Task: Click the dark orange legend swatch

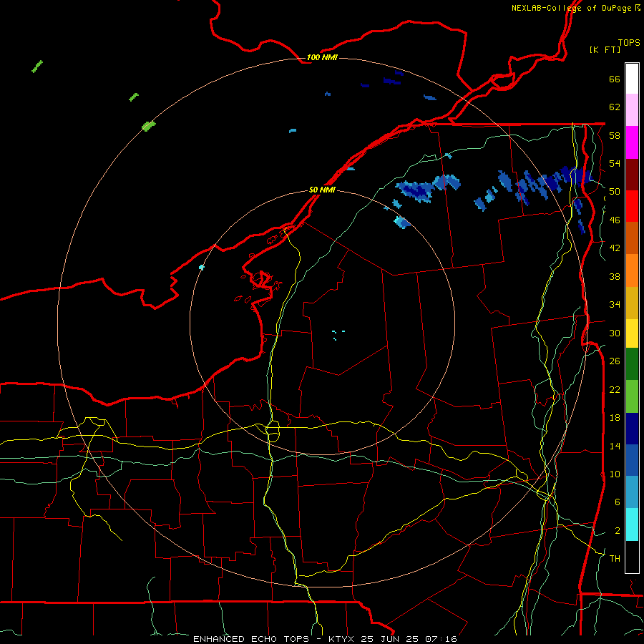Action: tap(632, 238)
